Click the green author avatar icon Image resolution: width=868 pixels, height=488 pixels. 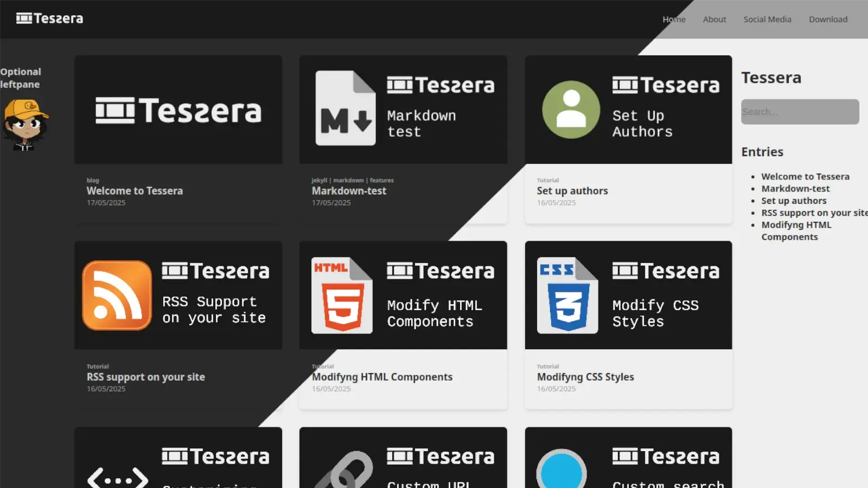tap(570, 108)
